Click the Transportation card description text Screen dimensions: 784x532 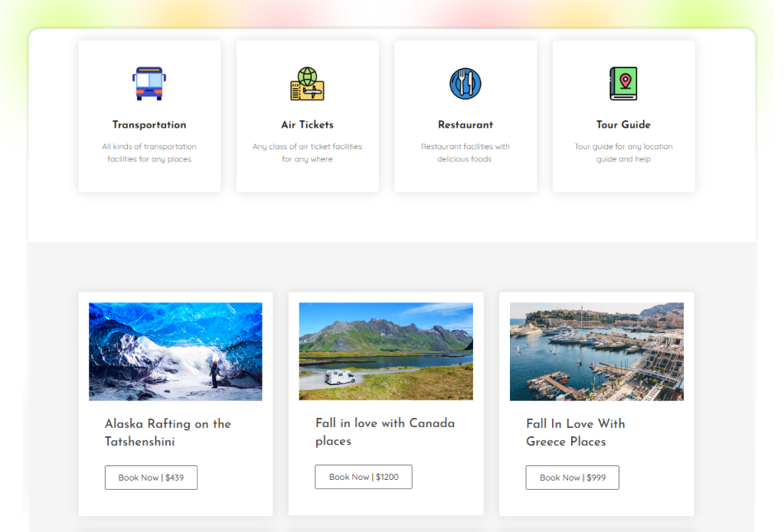pyautogui.click(x=149, y=153)
